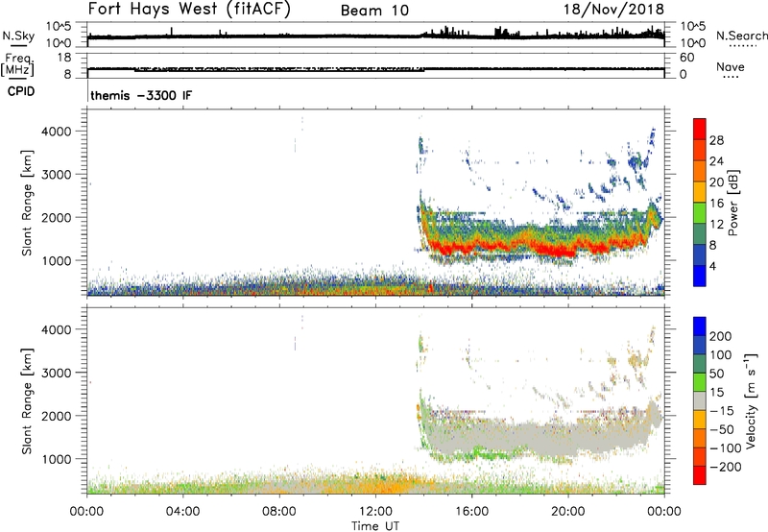This screenshot has width=768, height=532.
Task: Click the date '18/Nov/2018'
Action: pyautogui.click(x=613, y=10)
